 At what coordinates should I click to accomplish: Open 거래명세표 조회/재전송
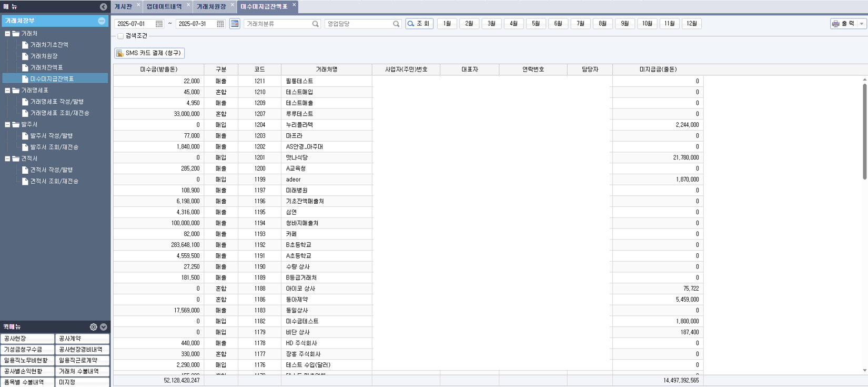[59, 113]
